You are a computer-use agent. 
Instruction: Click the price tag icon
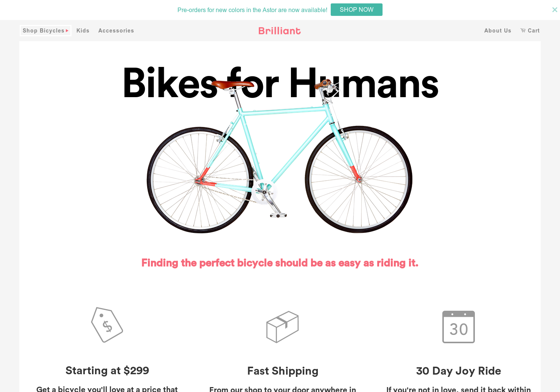click(107, 325)
